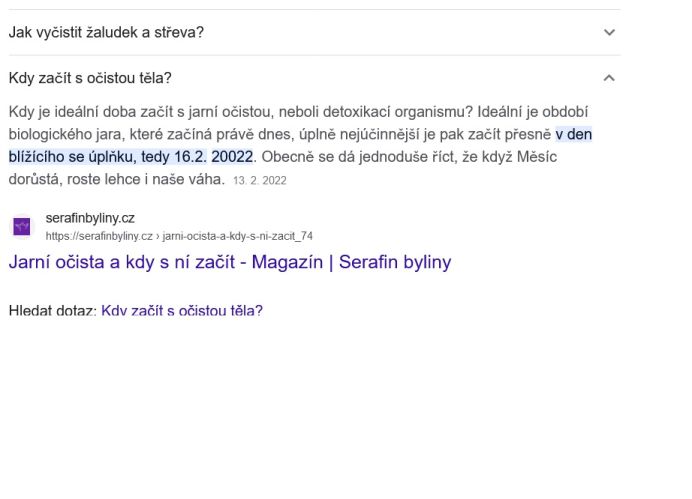Click the down chevron beside the žaludek a střeva question
692x499 pixels.
tap(609, 32)
